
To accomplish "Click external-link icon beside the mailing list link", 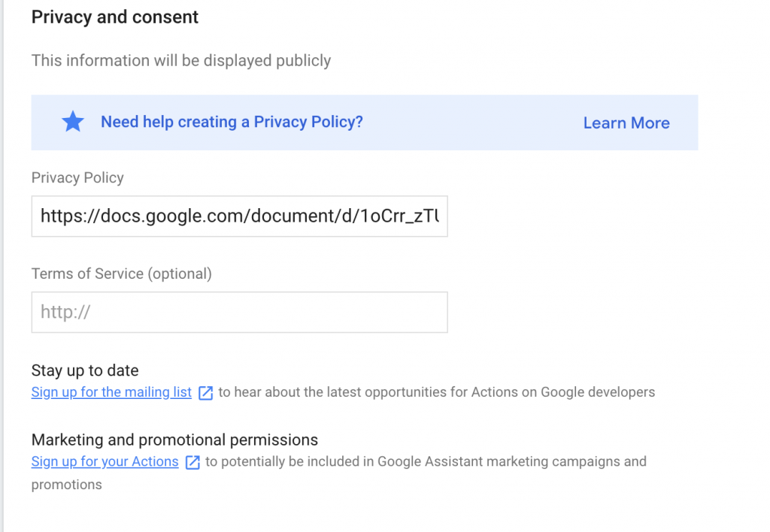I will click(205, 392).
